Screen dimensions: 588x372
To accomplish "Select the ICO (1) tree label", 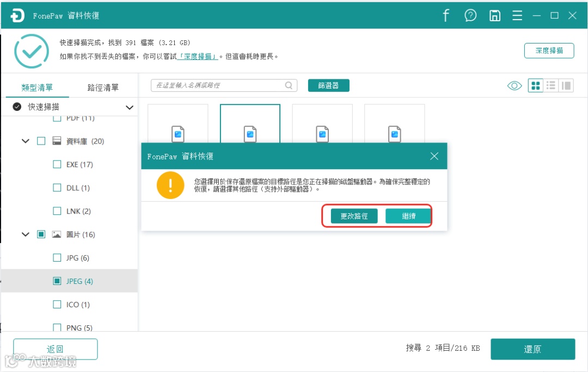I will tap(78, 305).
